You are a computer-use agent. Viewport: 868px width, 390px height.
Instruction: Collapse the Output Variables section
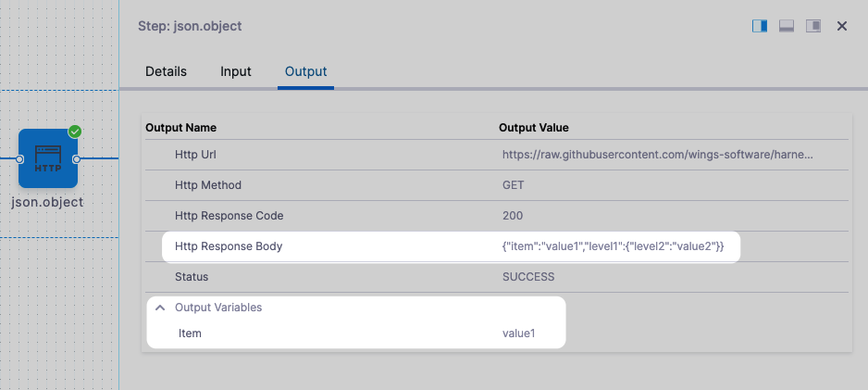(160, 308)
